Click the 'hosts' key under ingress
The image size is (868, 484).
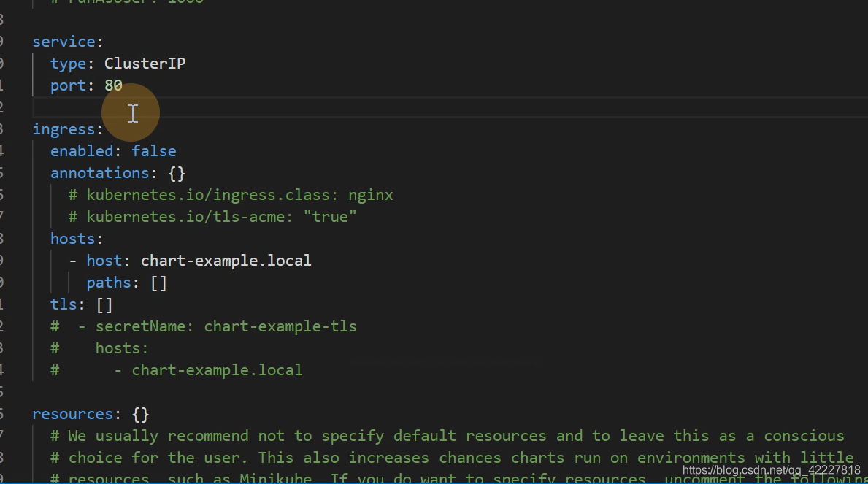(73, 239)
